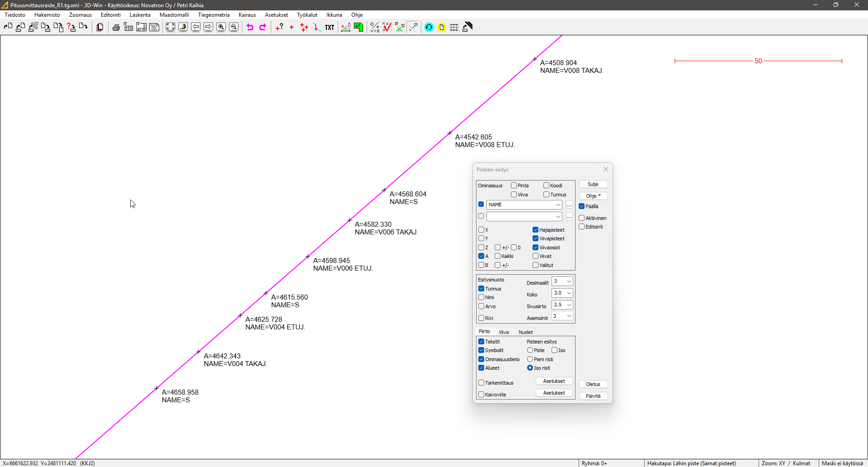Open the NAME attribute dropdown
Viewport: 868px width, 467px height.
tap(558, 205)
